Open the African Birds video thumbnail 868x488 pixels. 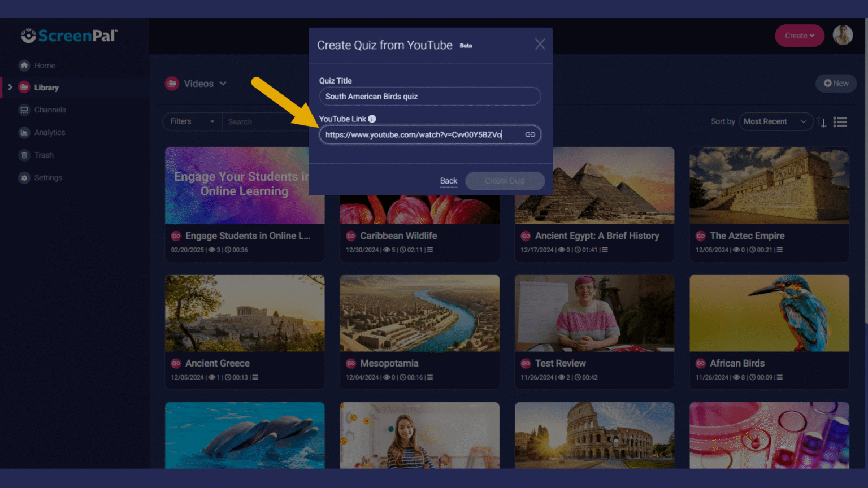[769, 313]
